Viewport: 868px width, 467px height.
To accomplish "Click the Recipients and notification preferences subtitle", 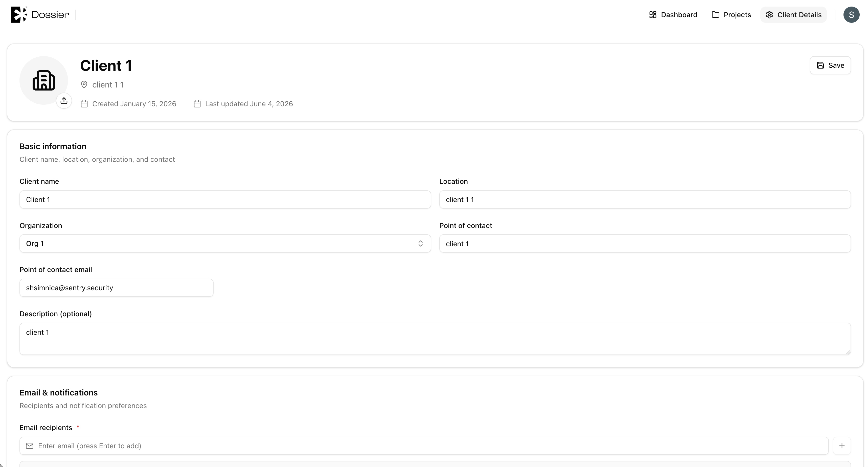I will coord(83,406).
